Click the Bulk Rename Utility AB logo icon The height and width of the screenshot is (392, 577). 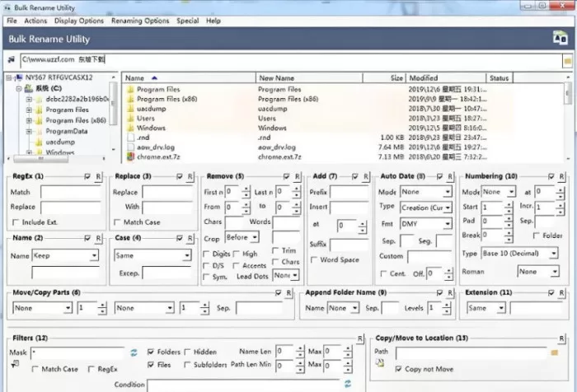(x=560, y=38)
